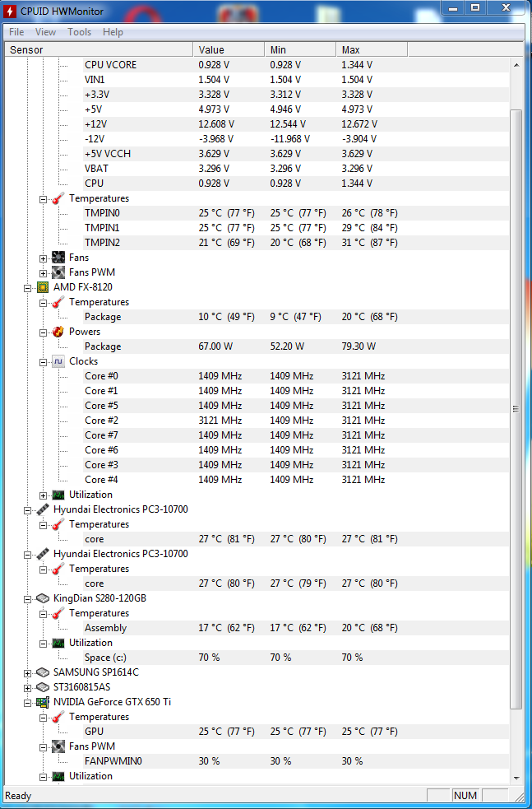Viewport: 532px width, 809px height.
Task: Click the thermometer icon under AMD FX-8120
Action: (58, 302)
